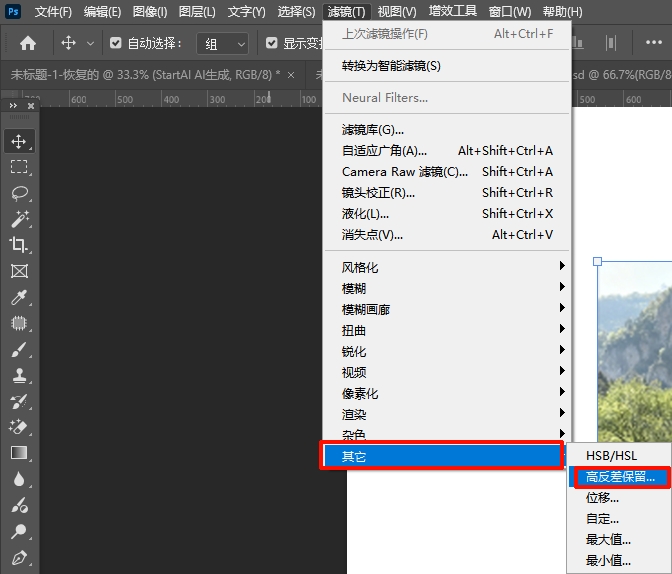Toggle the 自动选择 checkbox
This screenshot has width=672, height=574.
coord(115,43)
